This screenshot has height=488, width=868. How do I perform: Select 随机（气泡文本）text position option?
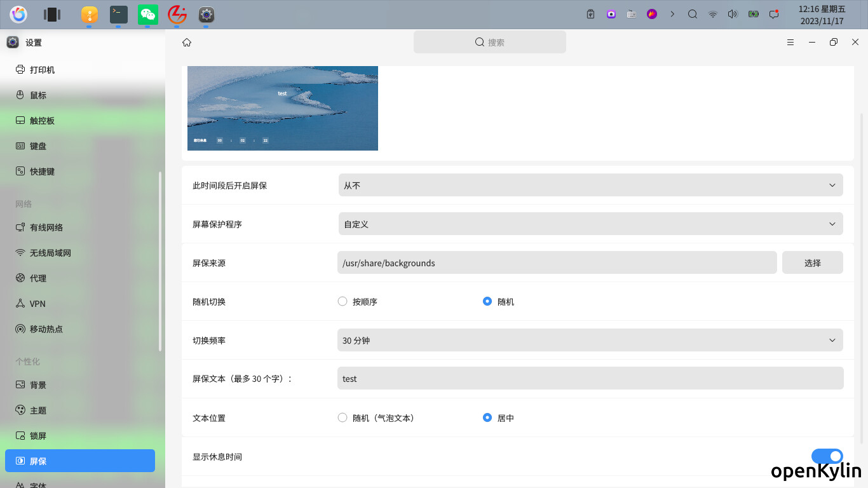[x=342, y=418]
